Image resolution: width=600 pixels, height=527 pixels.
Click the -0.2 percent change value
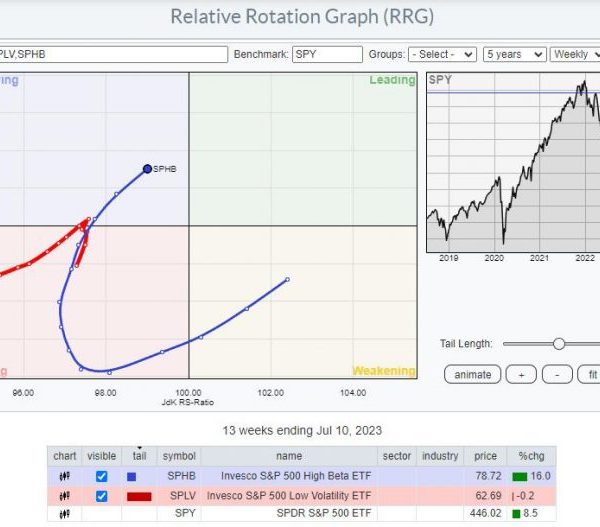click(525, 496)
